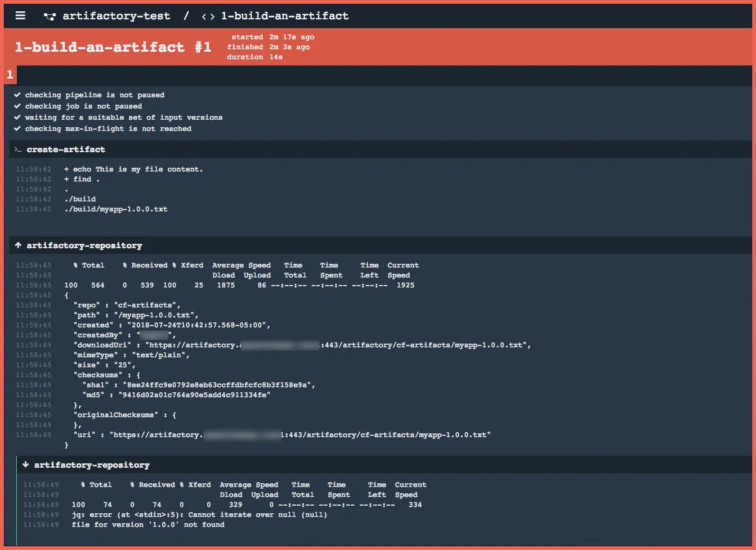Click the down arrow icon of artifactory-repository get step

tap(26, 465)
